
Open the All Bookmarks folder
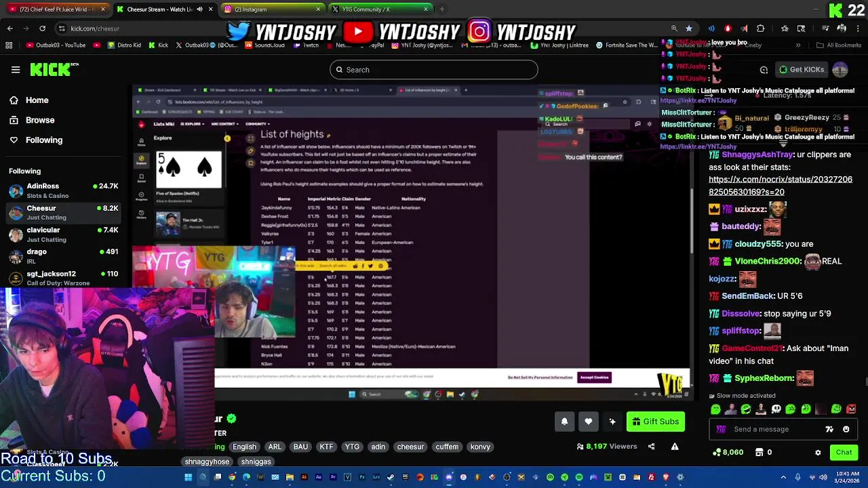point(838,45)
